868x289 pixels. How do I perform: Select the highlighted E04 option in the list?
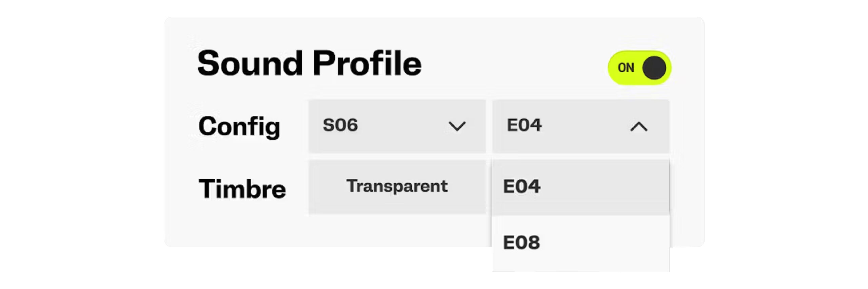[x=580, y=187]
